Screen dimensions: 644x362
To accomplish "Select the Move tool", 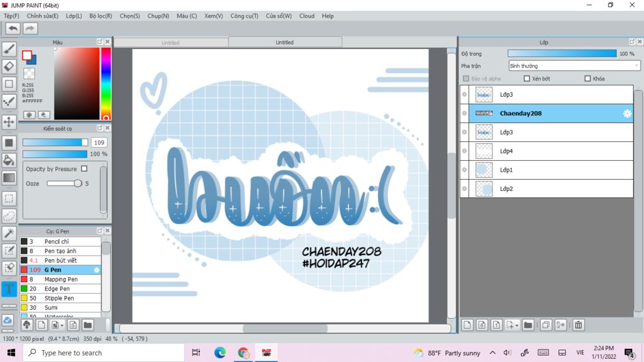I will click(x=9, y=122).
